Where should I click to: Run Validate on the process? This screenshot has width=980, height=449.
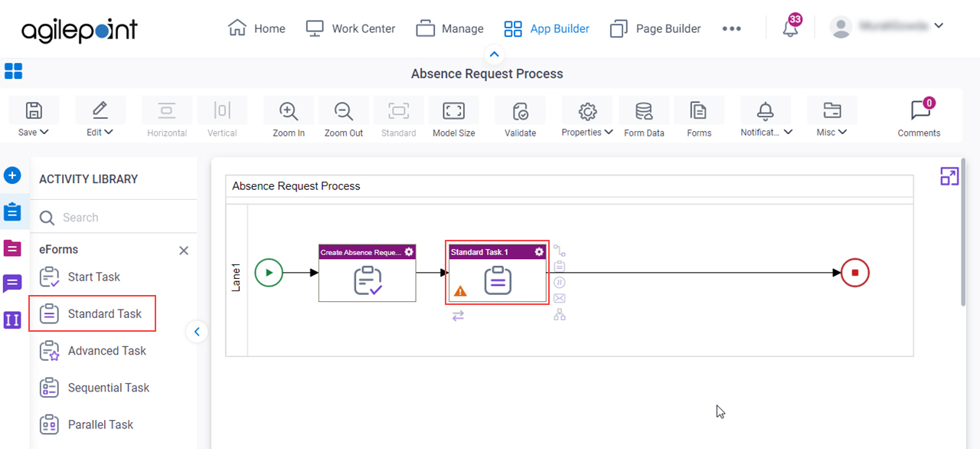[521, 111]
